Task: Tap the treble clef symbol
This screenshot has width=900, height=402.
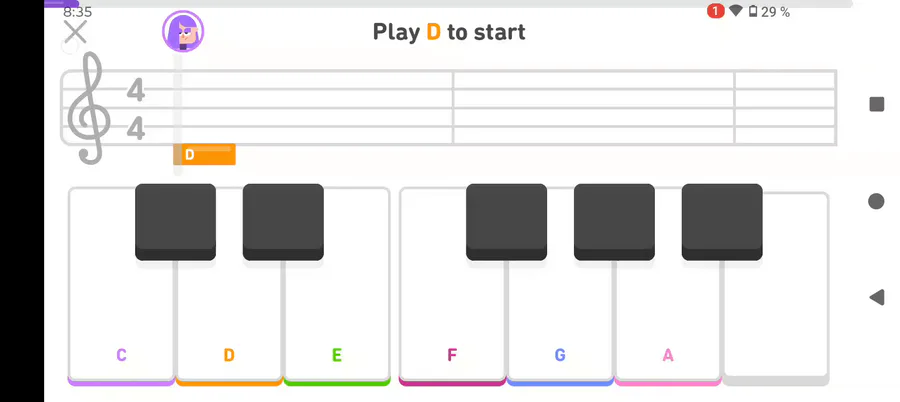Action: (x=88, y=108)
